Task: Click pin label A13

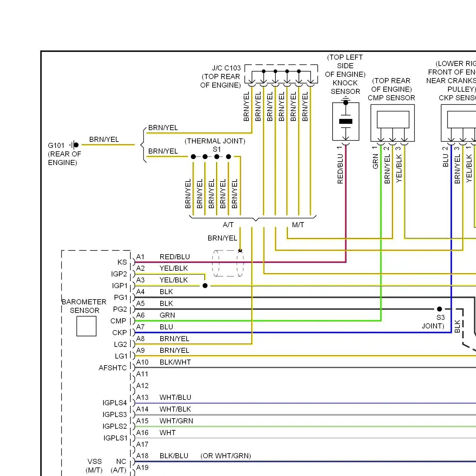Action: point(142,398)
